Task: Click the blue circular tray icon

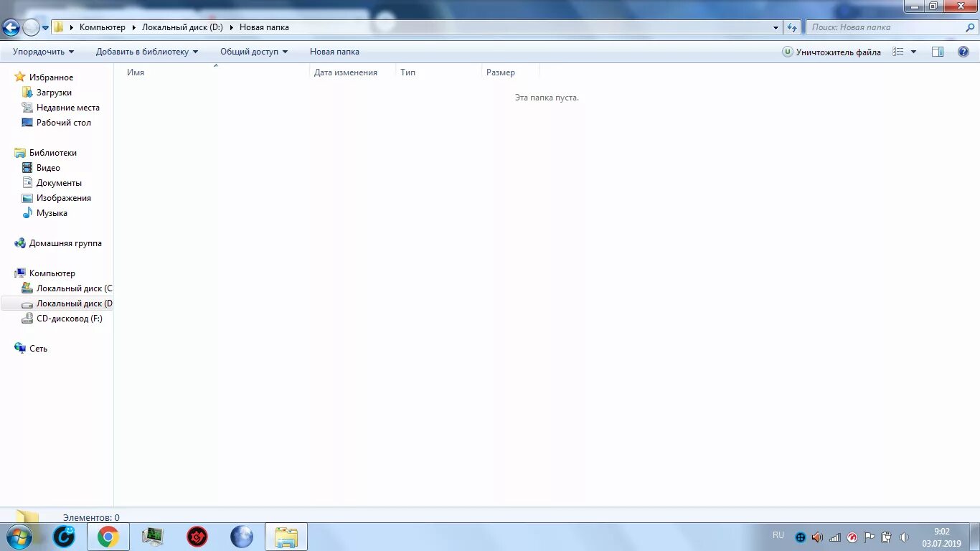Action: coord(801,537)
